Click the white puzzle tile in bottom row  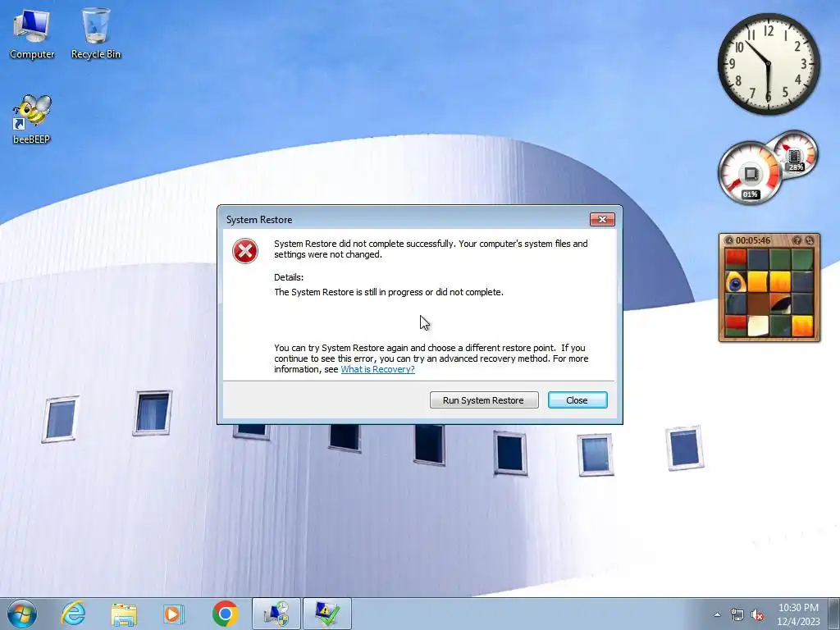758,326
